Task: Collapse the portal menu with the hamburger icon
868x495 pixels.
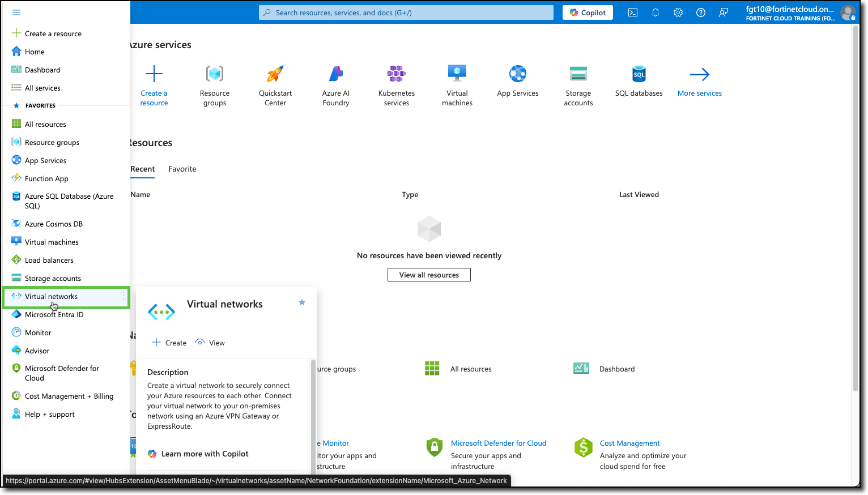Action: pyautogui.click(x=16, y=12)
